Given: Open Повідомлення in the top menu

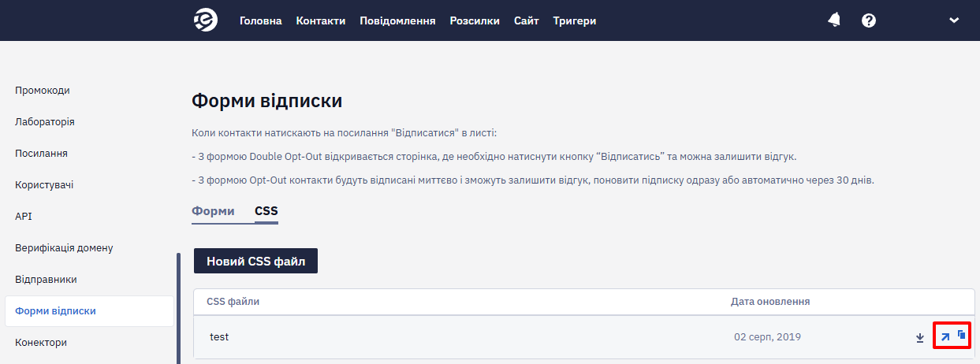Looking at the screenshot, I should click(397, 20).
